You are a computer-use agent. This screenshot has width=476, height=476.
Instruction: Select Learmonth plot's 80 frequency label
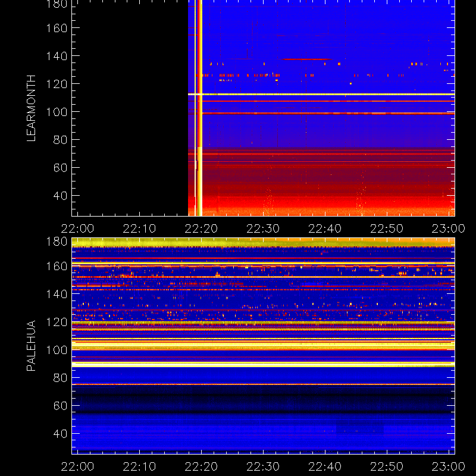coord(60,140)
